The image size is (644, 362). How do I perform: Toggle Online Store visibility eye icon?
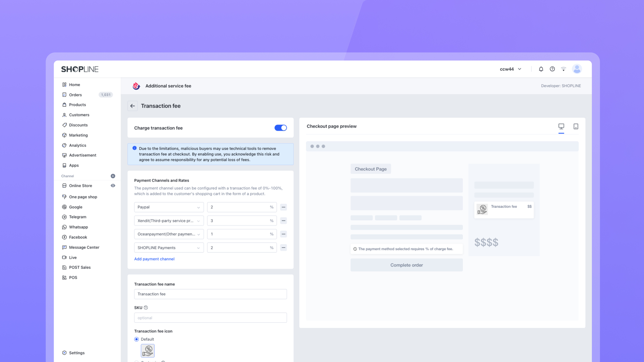113,186
